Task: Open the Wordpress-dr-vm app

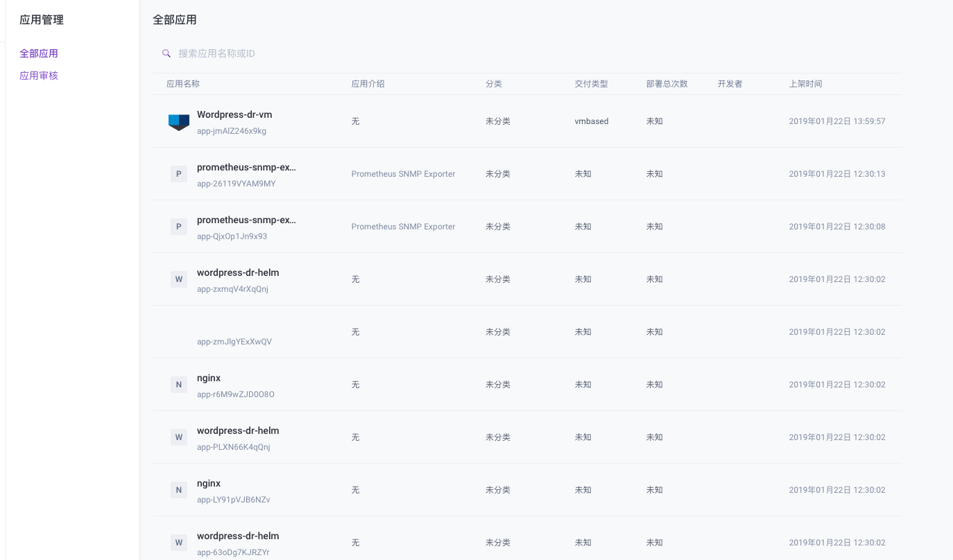Action: [x=234, y=114]
